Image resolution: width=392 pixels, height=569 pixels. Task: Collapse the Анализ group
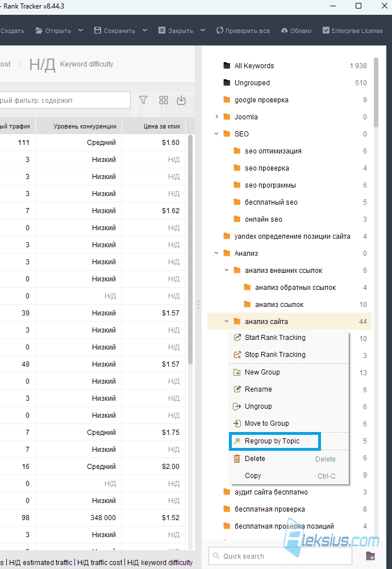point(216,253)
